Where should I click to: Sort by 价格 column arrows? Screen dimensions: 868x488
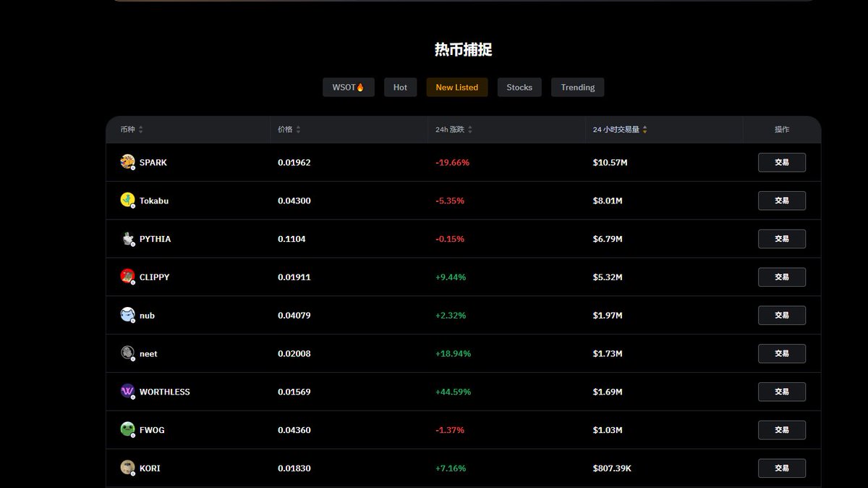click(298, 130)
